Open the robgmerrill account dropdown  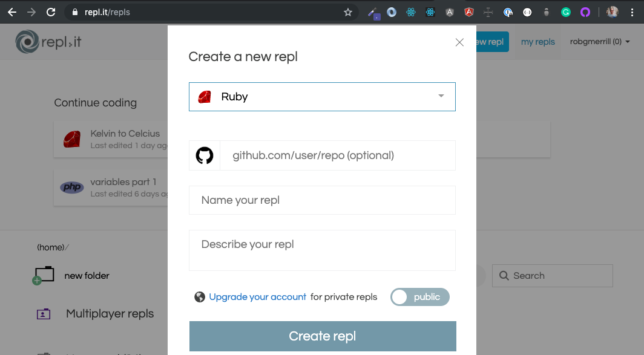tap(600, 42)
